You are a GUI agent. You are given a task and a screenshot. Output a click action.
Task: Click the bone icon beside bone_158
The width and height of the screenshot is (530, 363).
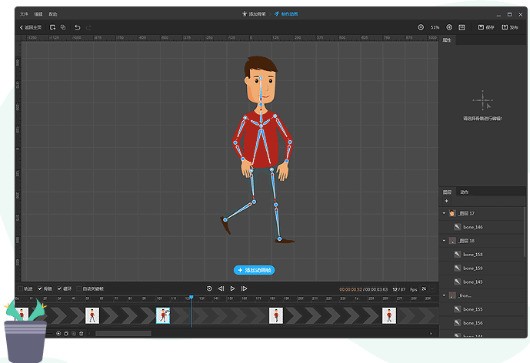tap(457, 254)
